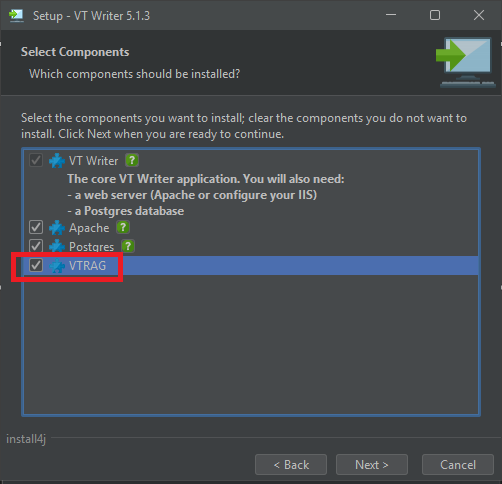
Task: Click the green arrow computer wizard image
Action: pos(466,63)
